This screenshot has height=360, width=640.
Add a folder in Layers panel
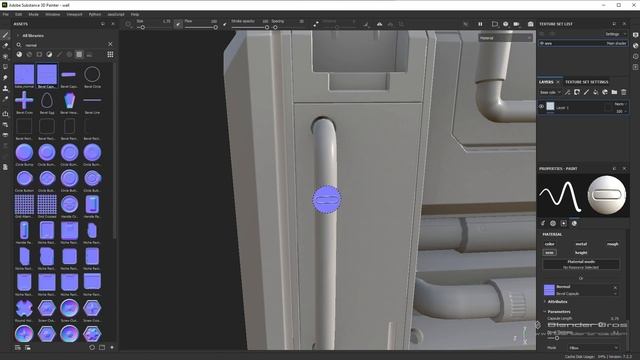tap(614, 93)
